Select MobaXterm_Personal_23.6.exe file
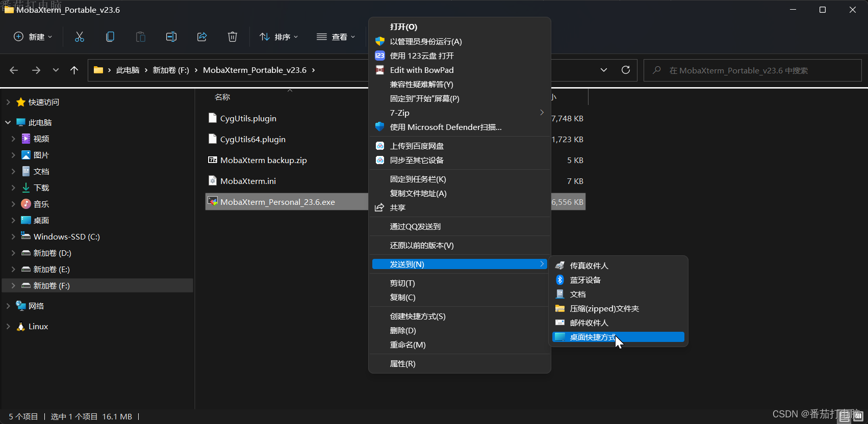 277,202
